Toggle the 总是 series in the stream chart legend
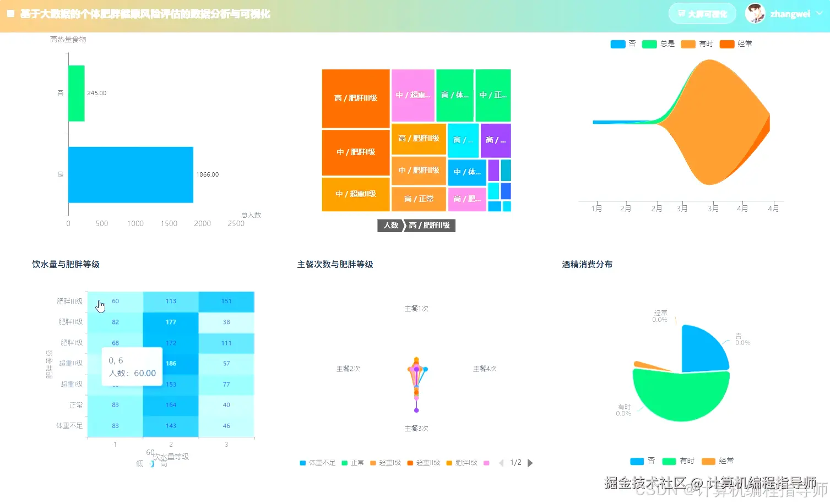 tap(659, 44)
